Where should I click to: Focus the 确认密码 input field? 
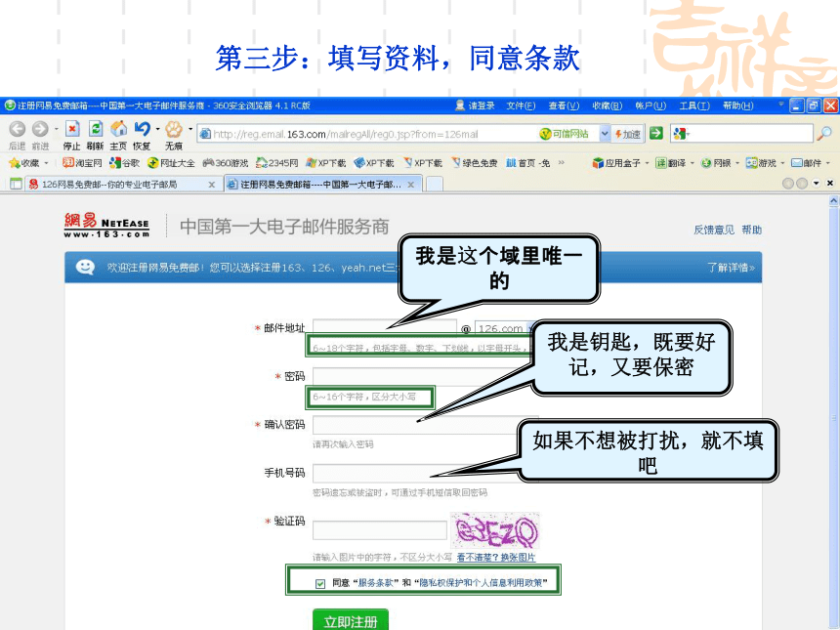[x=425, y=425]
